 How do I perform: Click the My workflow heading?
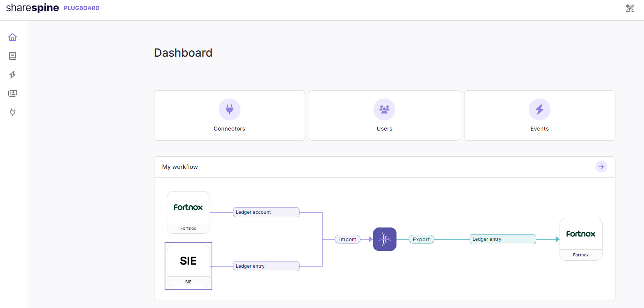tap(180, 167)
